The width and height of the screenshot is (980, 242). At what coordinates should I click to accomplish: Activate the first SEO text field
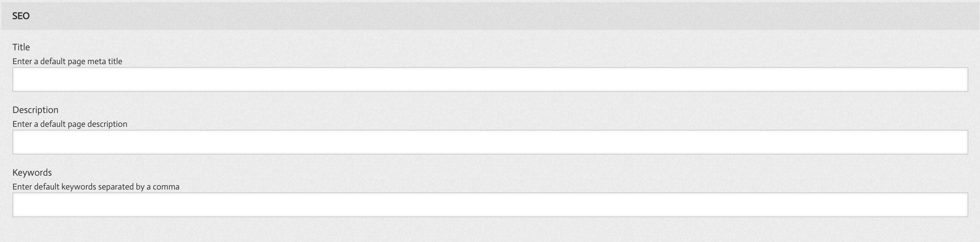[490, 80]
